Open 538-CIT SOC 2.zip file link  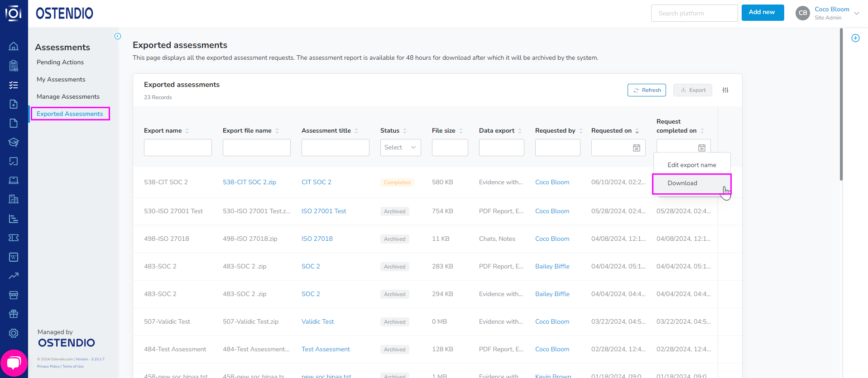click(x=249, y=182)
